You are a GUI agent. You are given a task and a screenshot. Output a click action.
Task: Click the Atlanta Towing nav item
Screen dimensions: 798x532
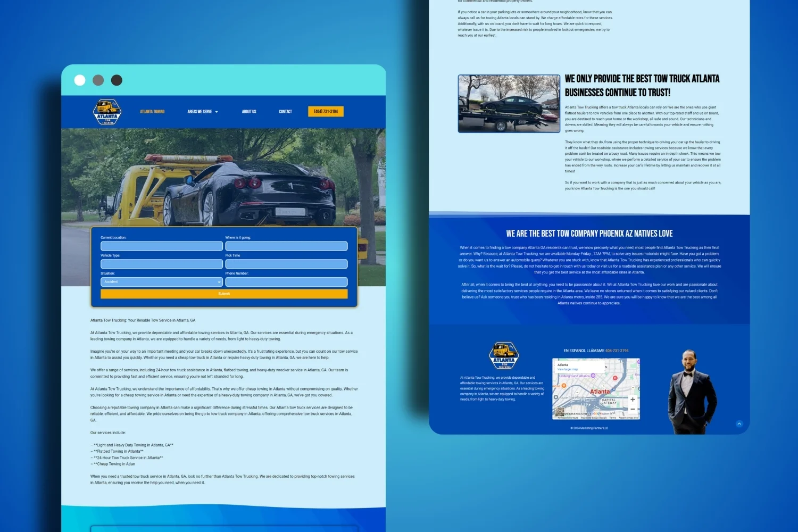tap(152, 111)
